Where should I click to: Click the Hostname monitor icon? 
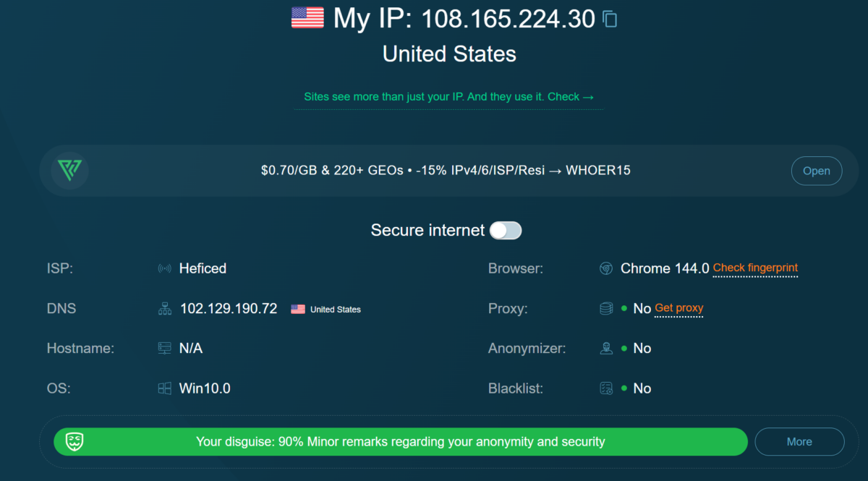tap(164, 348)
